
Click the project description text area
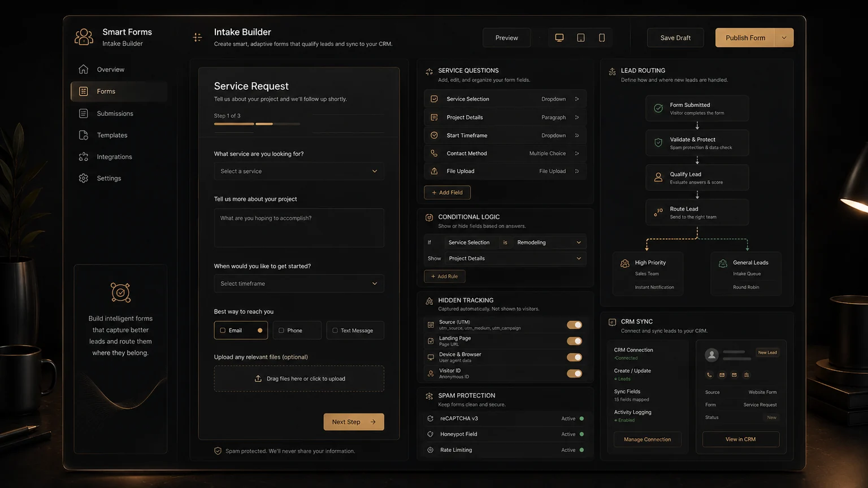point(299,228)
